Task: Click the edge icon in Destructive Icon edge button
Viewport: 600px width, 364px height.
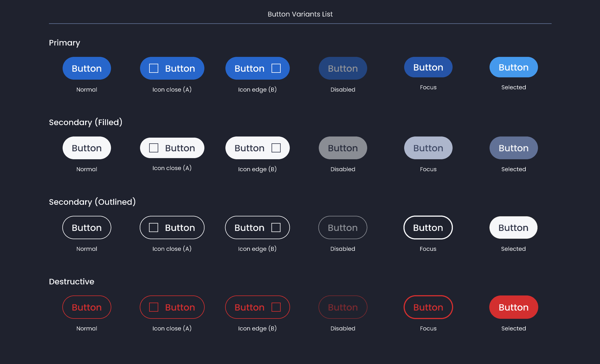Action: click(276, 307)
